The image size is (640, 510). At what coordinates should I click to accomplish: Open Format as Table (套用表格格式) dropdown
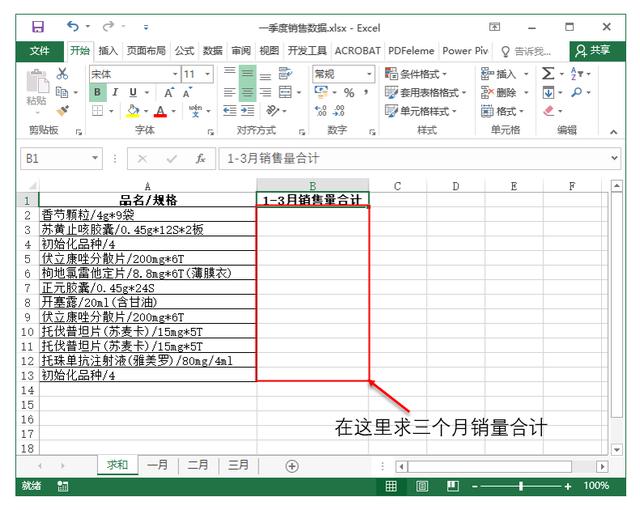point(426,93)
